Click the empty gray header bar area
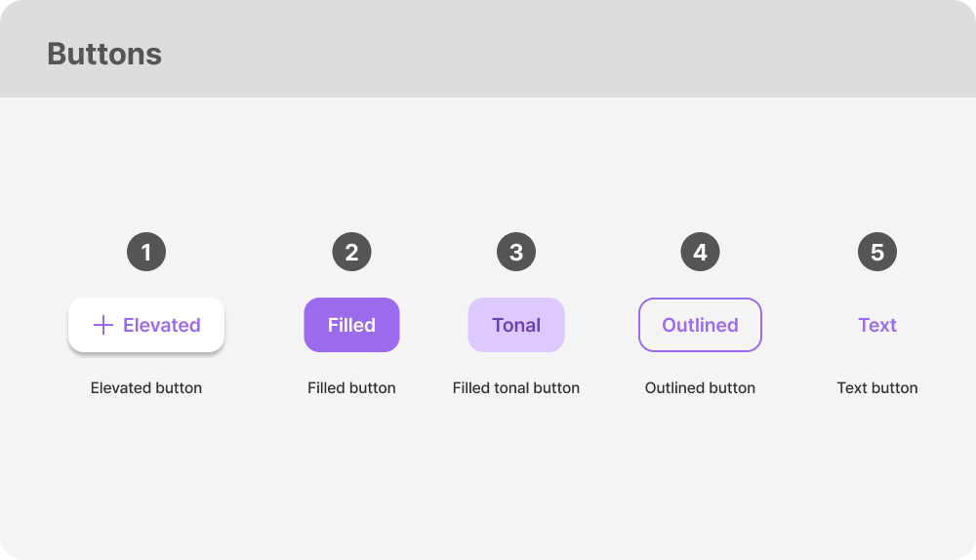This screenshot has width=976, height=560. click(586, 49)
